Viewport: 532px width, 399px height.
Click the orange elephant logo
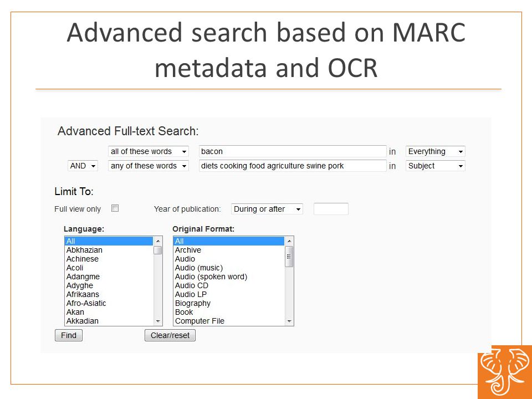(x=505, y=372)
